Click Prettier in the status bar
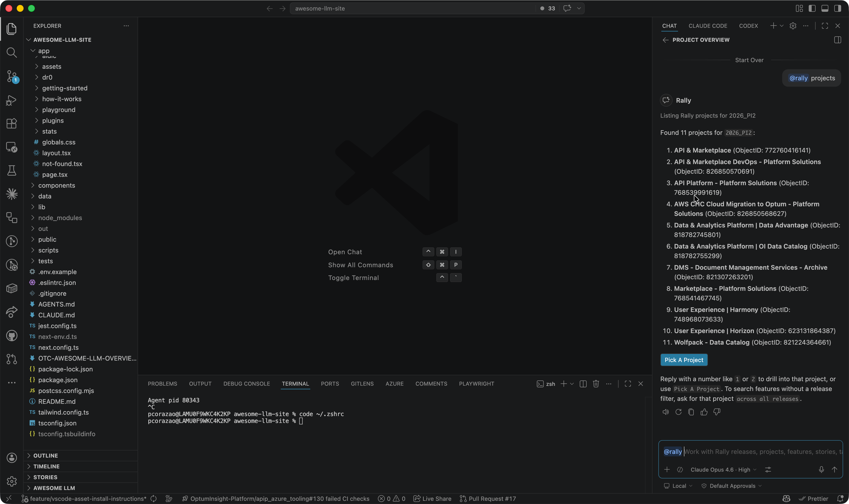 tap(814, 499)
